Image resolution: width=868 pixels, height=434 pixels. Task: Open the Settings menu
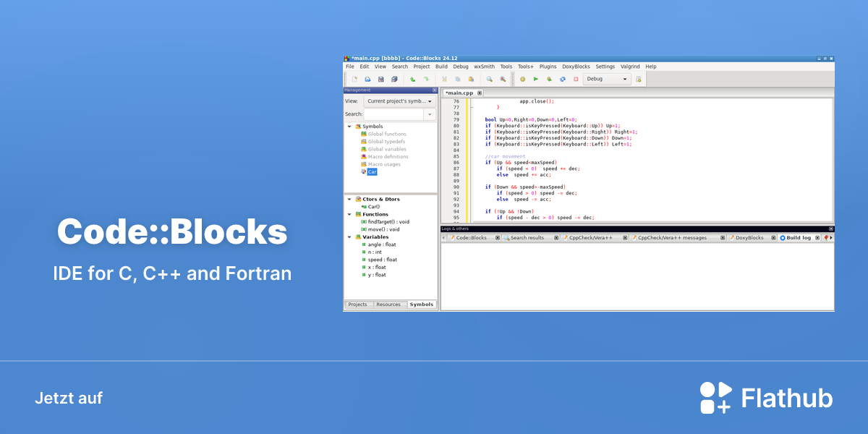coord(605,67)
